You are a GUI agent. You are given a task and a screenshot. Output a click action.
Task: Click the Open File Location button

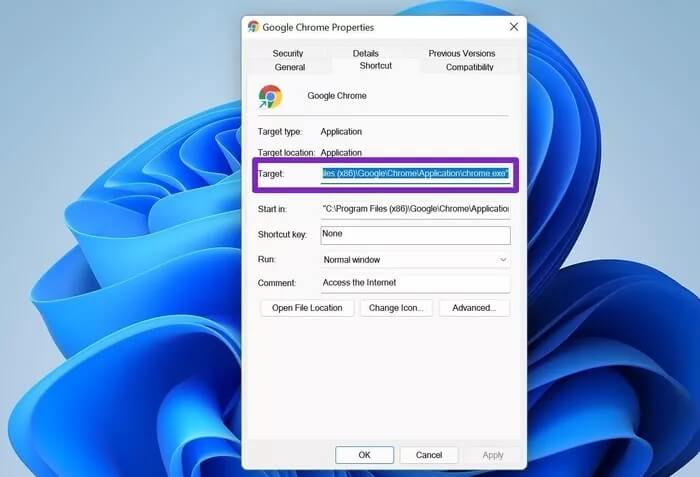(307, 308)
